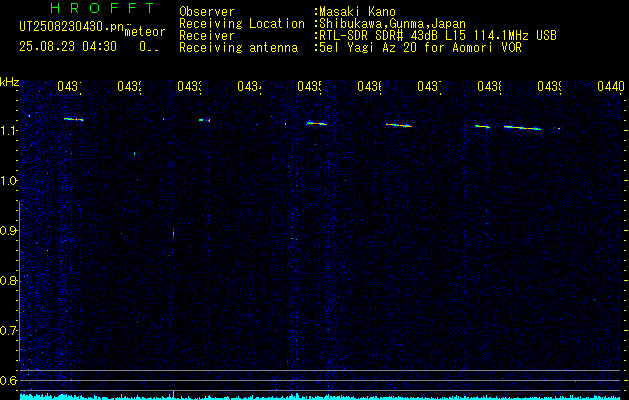Click the 0.8 kHz frequency axis label

tap(9, 280)
